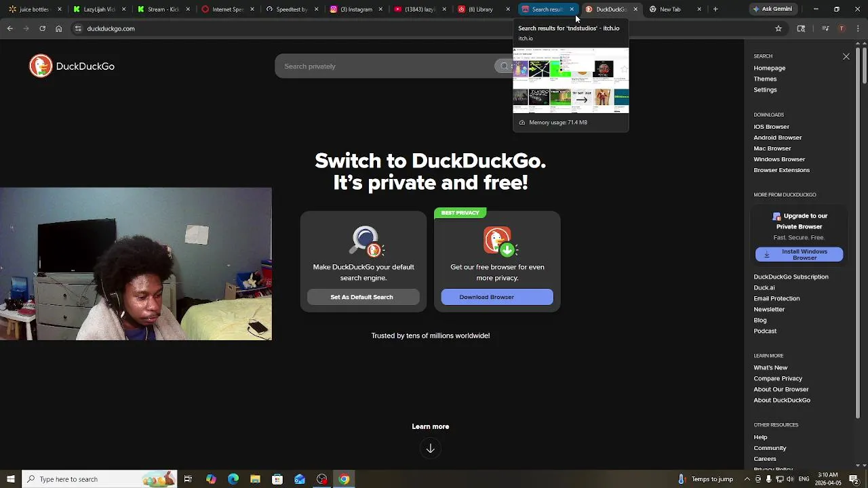The image size is (868, 488).
Task: Click the Chrome profile avatar icon
Action: 842,28
